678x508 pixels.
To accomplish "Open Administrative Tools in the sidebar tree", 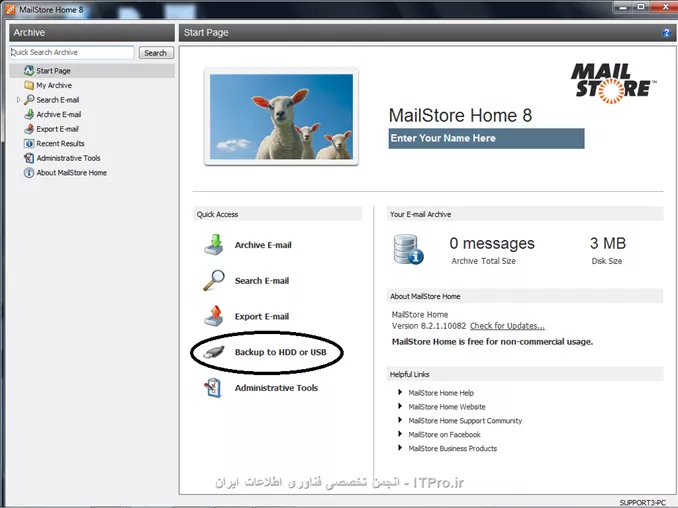I will [x=68, y=158].
